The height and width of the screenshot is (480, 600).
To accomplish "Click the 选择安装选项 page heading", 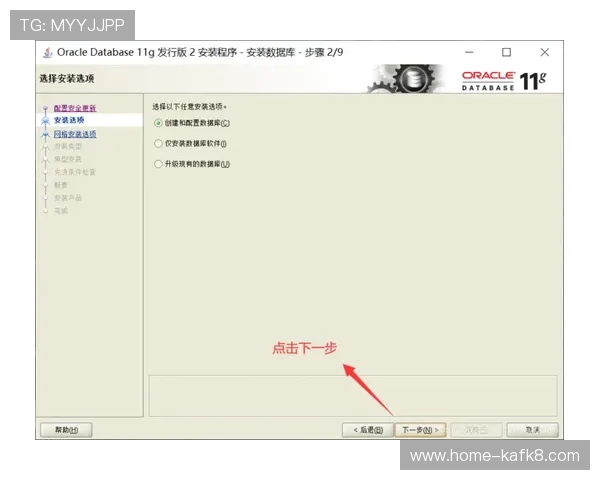I will click(67, 79).
